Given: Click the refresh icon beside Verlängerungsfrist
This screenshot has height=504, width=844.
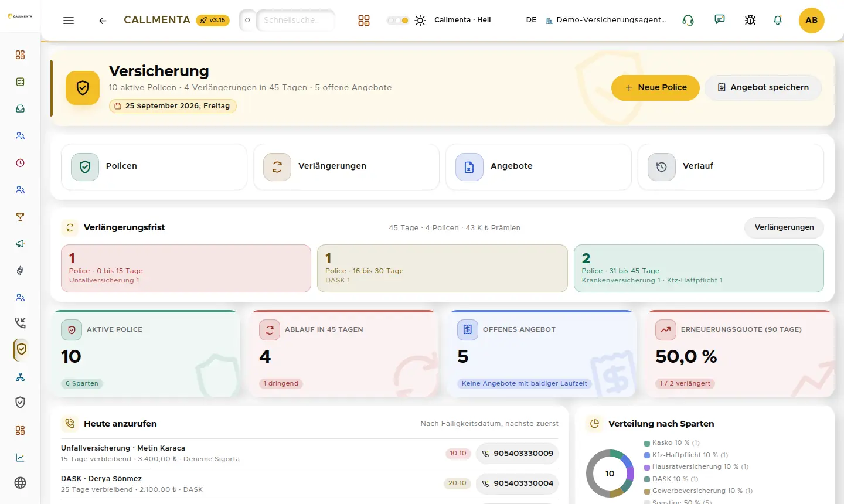Looking at the screenshot, I should 70,227.
